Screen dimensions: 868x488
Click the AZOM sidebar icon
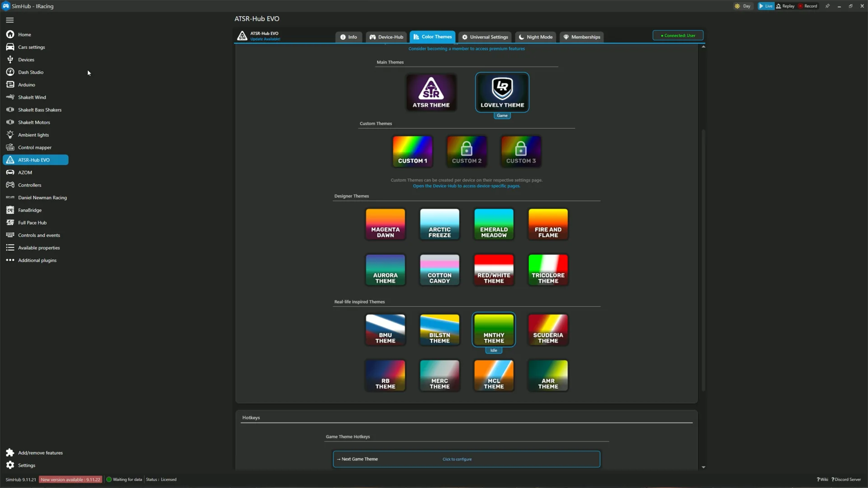coord(10,173)
